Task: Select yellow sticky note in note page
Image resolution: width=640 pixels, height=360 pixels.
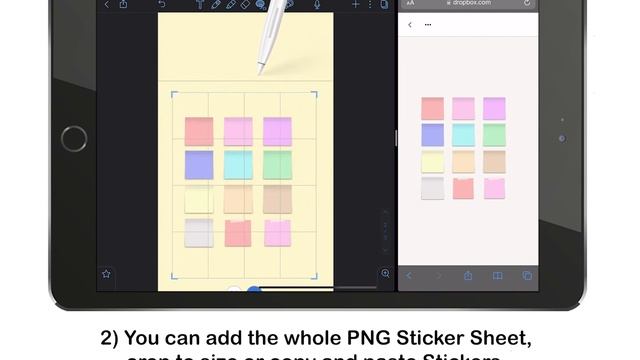Action: pos(199,199)
